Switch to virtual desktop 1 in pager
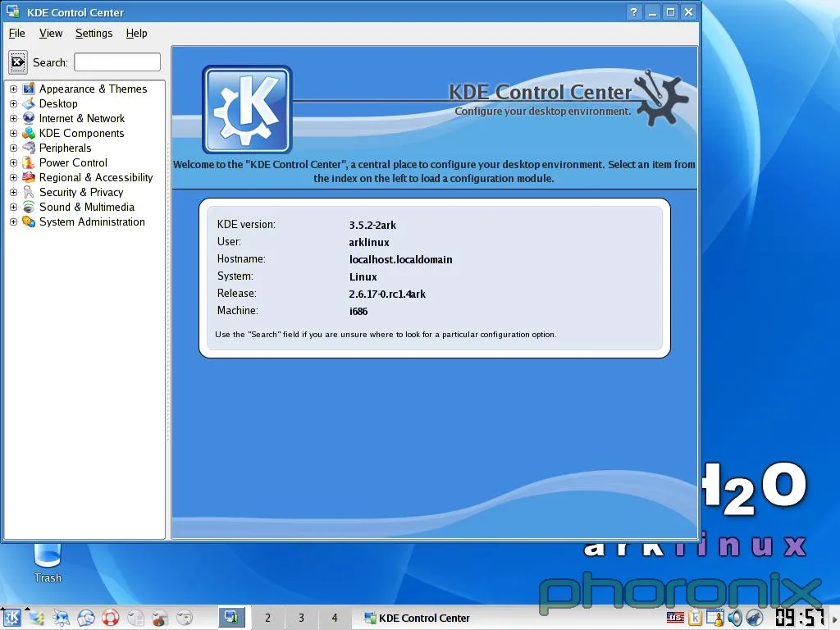The width and height of the screenshot is (840, 630). pyautogui.click(x=234, y=618)
